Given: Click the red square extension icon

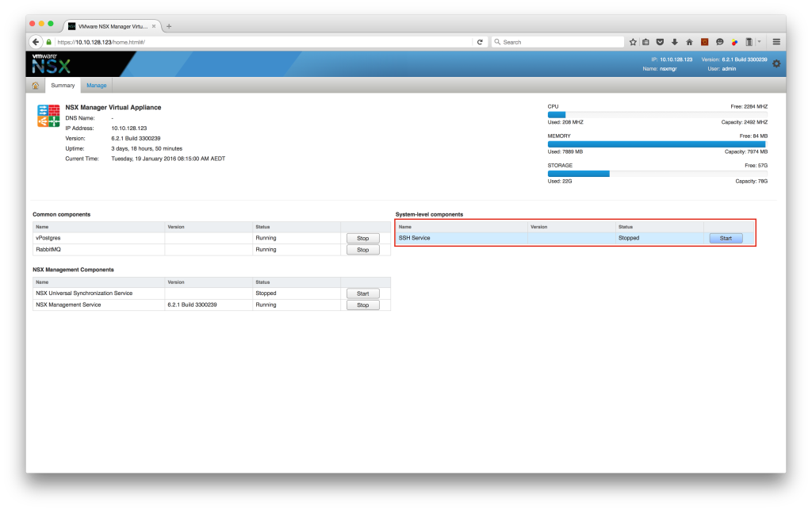Looking at the screenshot, I should tap(704, 42).
